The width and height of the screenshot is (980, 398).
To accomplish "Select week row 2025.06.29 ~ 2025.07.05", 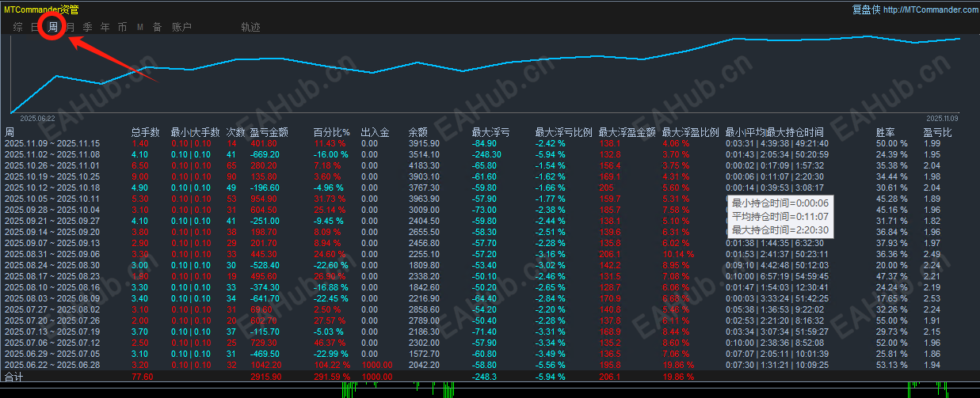I will (490, 353).
